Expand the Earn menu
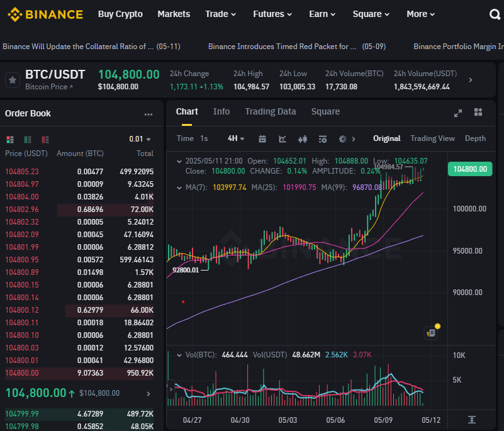This screenshot has height=431, width=504. coord(322,14)
